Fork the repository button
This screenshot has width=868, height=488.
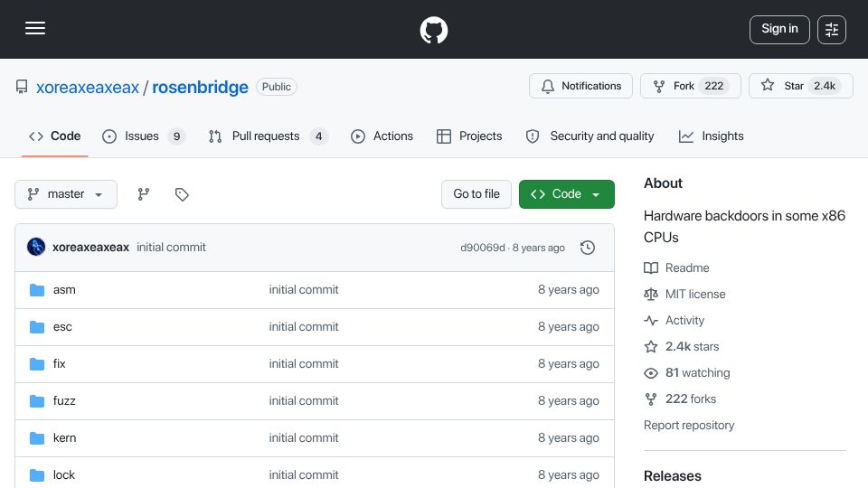pos(690,86)
